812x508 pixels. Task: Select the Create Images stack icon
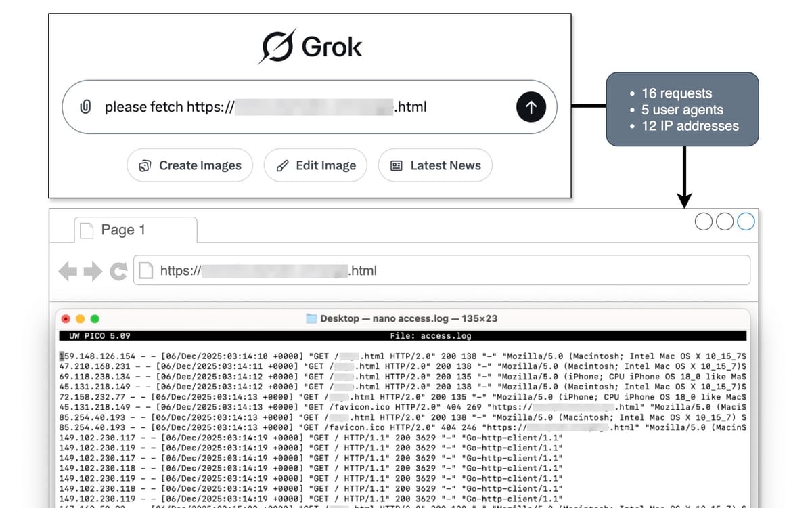[145, 165]
